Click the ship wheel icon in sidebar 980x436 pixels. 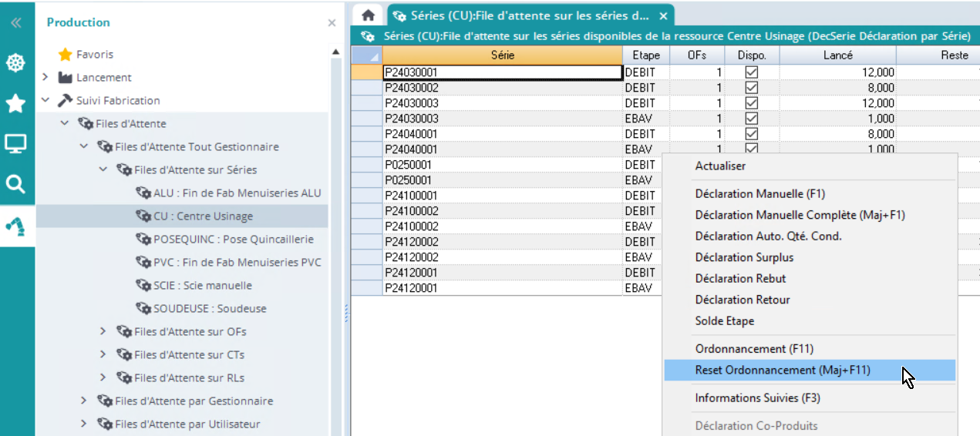(15, 63)
